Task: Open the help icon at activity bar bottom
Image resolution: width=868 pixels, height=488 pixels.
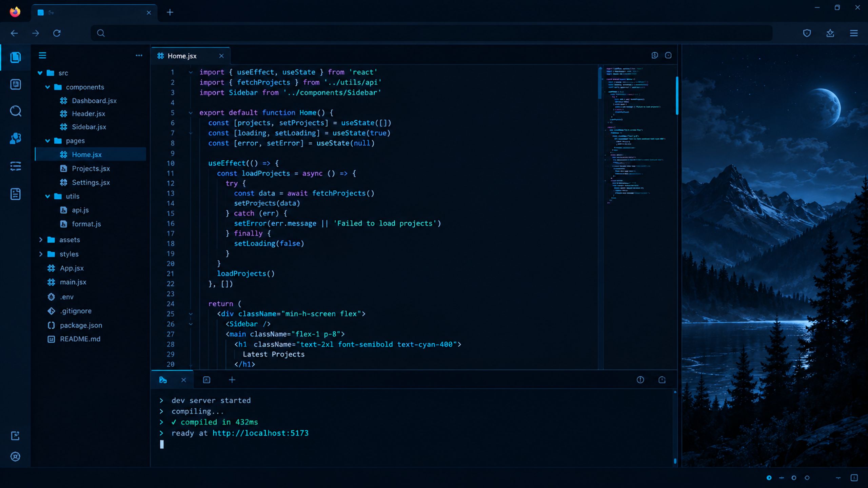Action: click(x=15, y=456)
